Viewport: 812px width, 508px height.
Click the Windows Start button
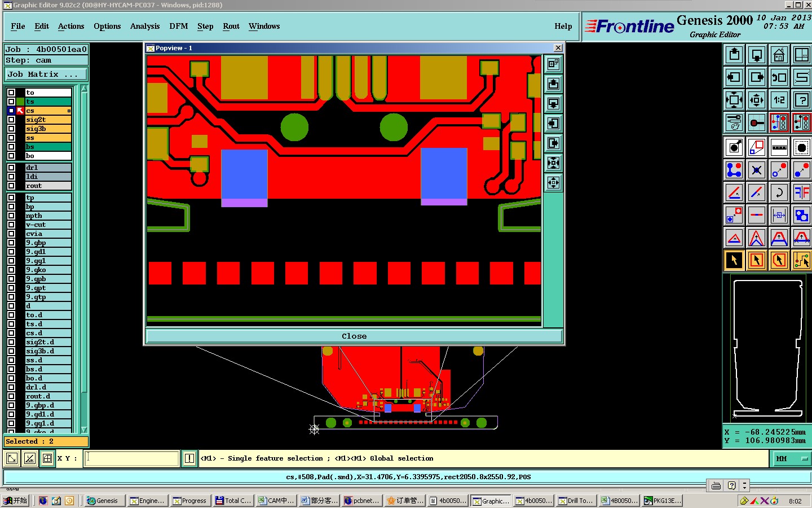(x=15, y=501)
